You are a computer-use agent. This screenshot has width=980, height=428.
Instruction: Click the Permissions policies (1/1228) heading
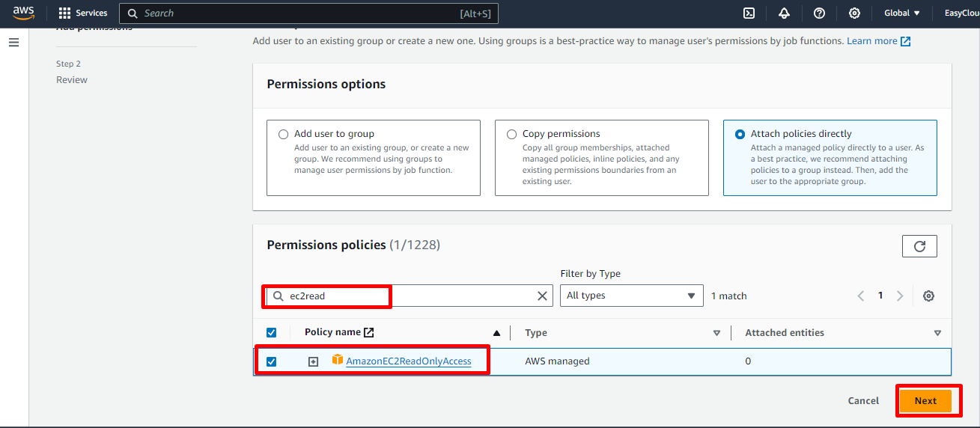pos(353,245)
